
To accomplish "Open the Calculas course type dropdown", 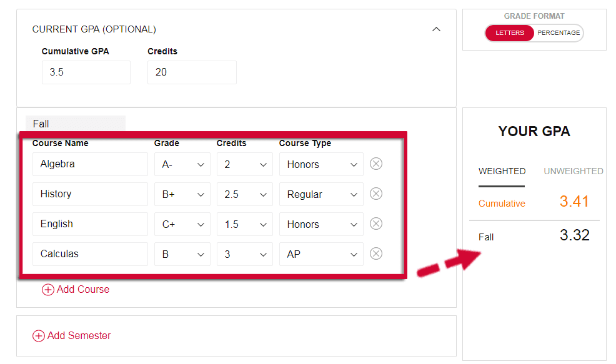I will pos(321,254).
